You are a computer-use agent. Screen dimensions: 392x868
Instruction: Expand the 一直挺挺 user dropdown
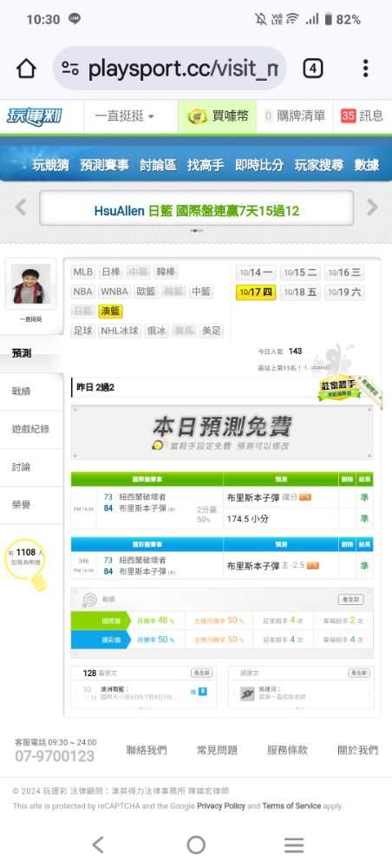(x=124, y=116)
